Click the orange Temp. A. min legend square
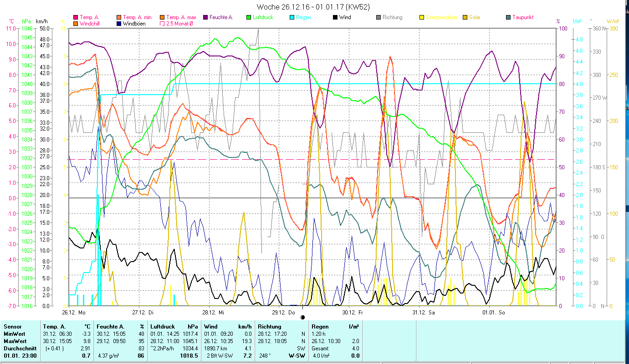 [119, 18]
